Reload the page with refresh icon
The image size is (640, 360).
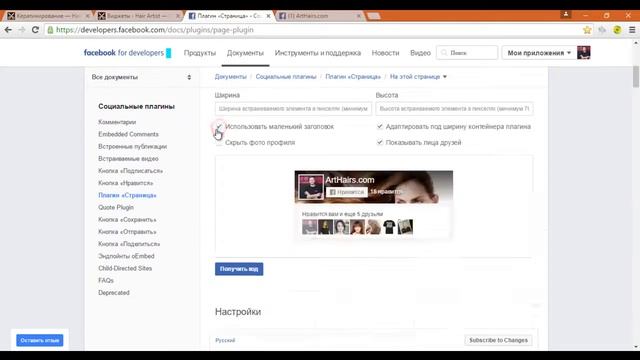click(x=36, y=30)
